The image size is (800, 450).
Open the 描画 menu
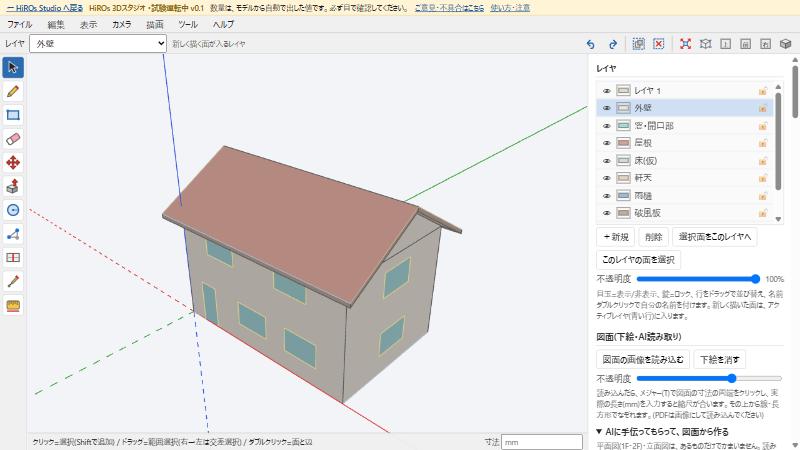(155, 24)
